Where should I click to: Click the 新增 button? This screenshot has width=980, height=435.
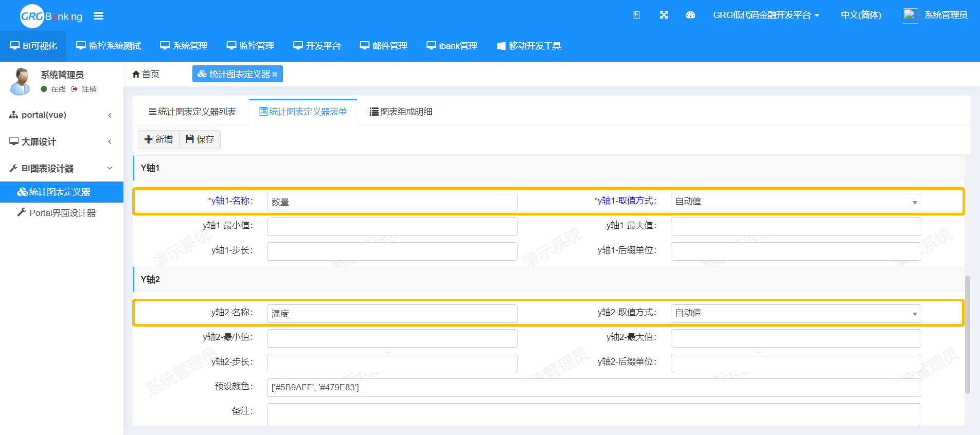coord(158,139)
